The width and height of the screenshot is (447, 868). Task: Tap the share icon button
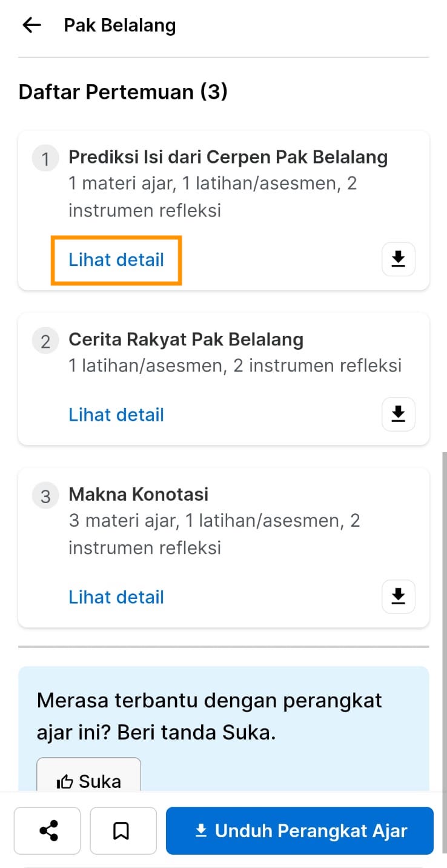(x=47, y=830)
